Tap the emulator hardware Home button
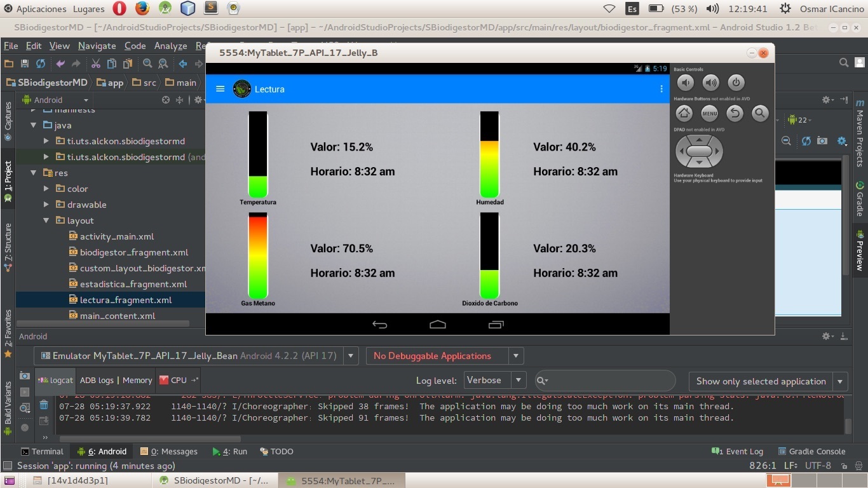 (x=684, y=114)
